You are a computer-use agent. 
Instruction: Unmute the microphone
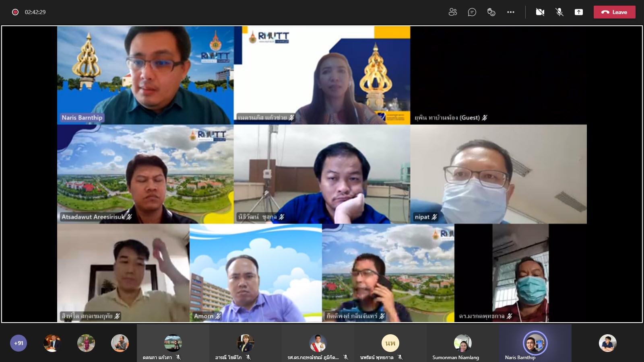pos(559,12)
